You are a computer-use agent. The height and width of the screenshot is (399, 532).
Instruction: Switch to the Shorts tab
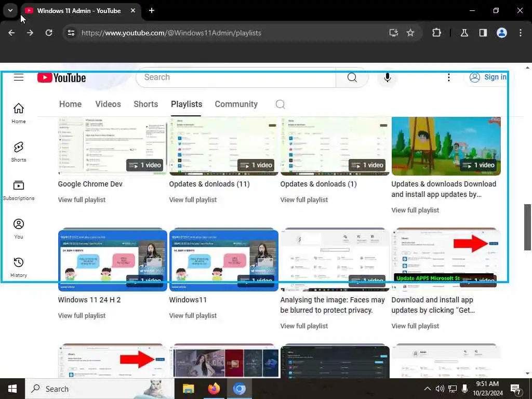[146, 104]
